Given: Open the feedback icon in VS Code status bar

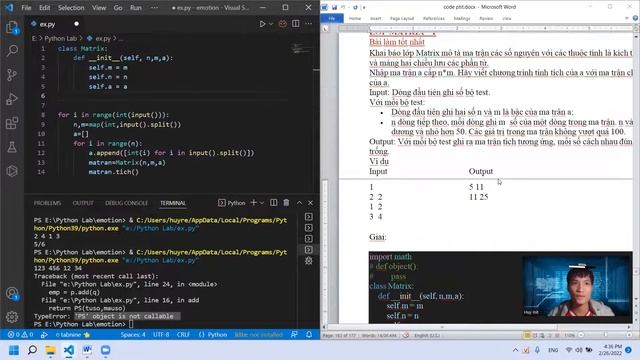Looking at the screenshot, I should (294, 335).
